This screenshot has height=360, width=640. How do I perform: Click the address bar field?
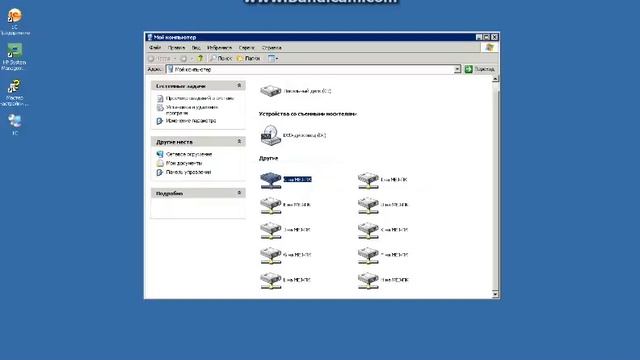tap(313, 69)
